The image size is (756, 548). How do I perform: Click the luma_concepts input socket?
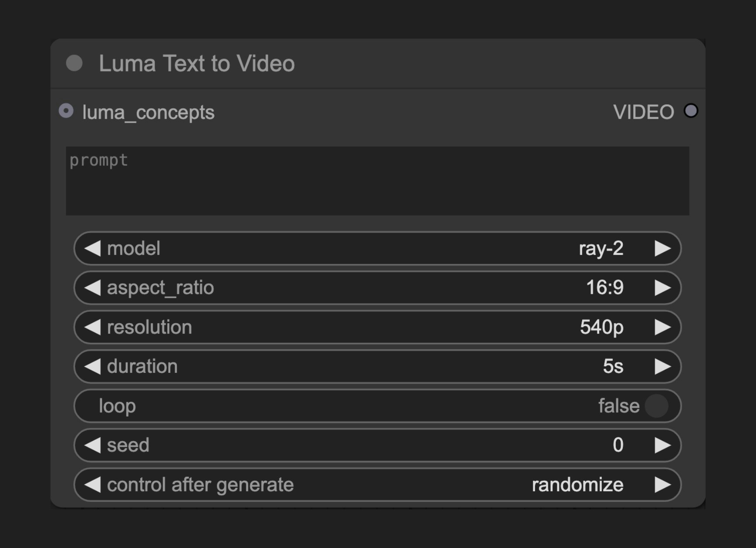coord(66,111)
